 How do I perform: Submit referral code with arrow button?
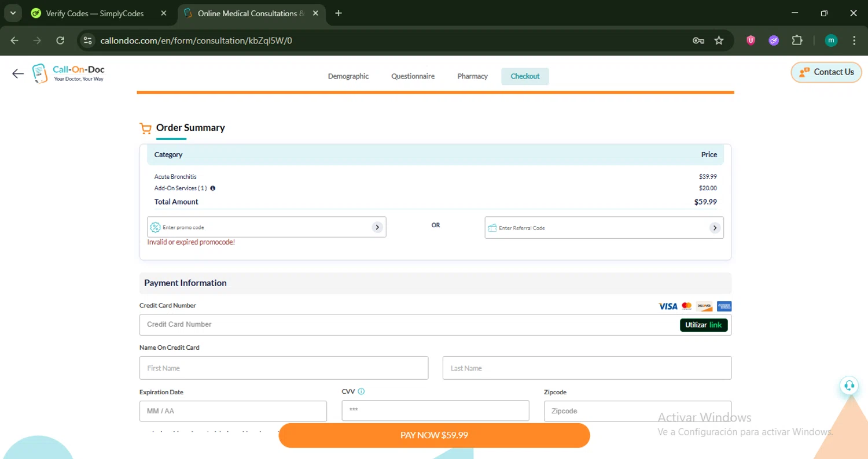(x=715, y=228)
